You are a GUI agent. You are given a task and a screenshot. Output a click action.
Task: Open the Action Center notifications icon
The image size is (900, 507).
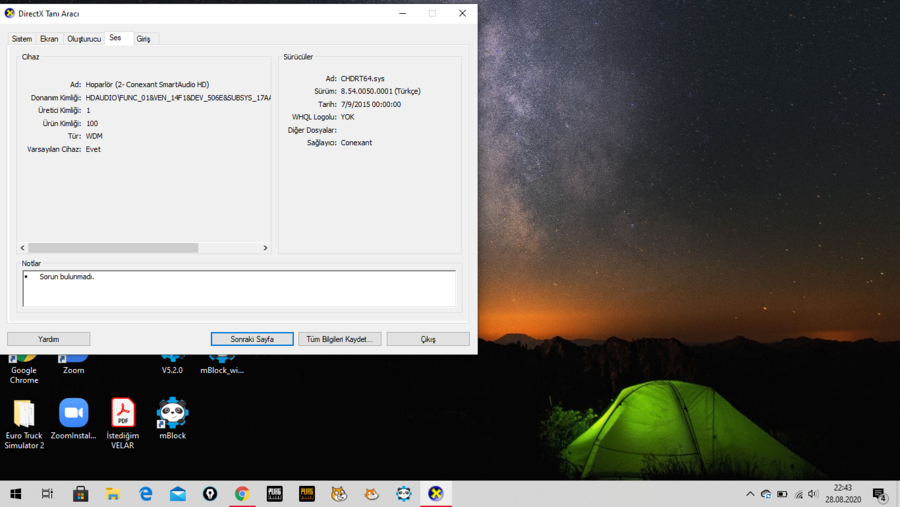point(879,494)
